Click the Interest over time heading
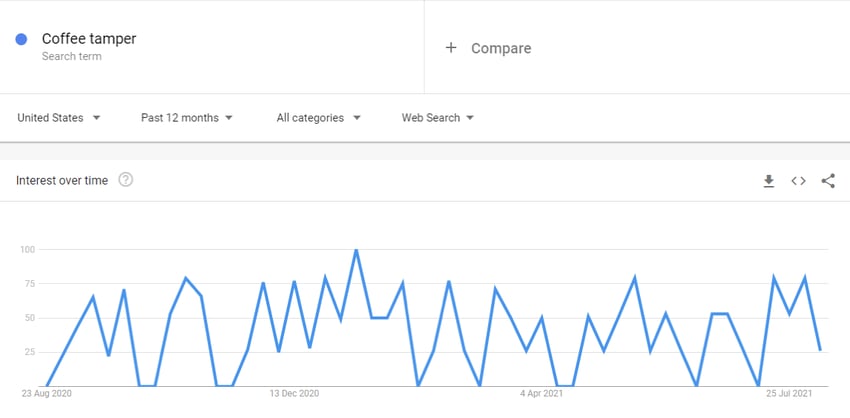The width and height of the screenshot is (850, 418). [62, 181]
